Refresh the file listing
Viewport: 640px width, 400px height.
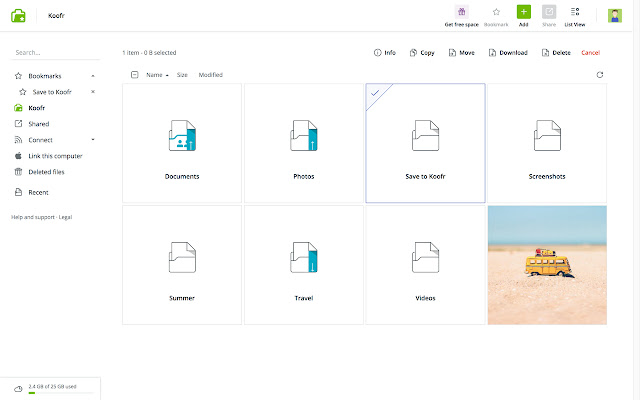pyautogui.click(x=600, y=75)
